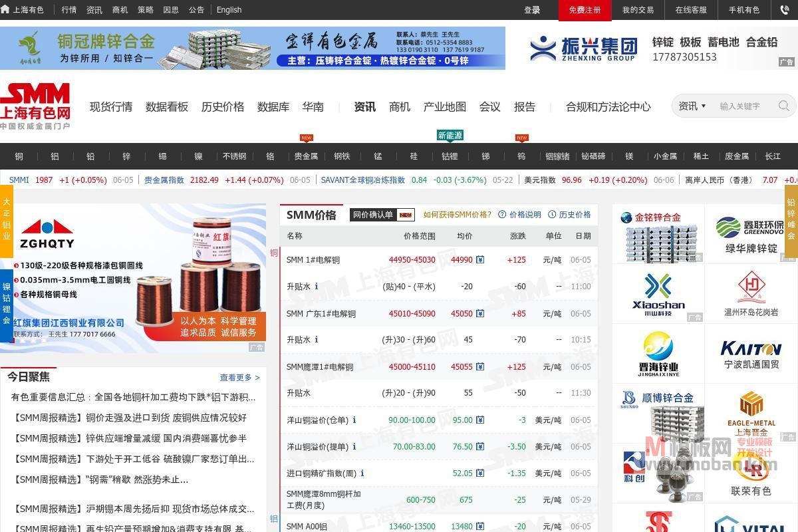
Task: Click clock icon beside 历史价格
Action: pyautogui.click(x=552, y=215)
